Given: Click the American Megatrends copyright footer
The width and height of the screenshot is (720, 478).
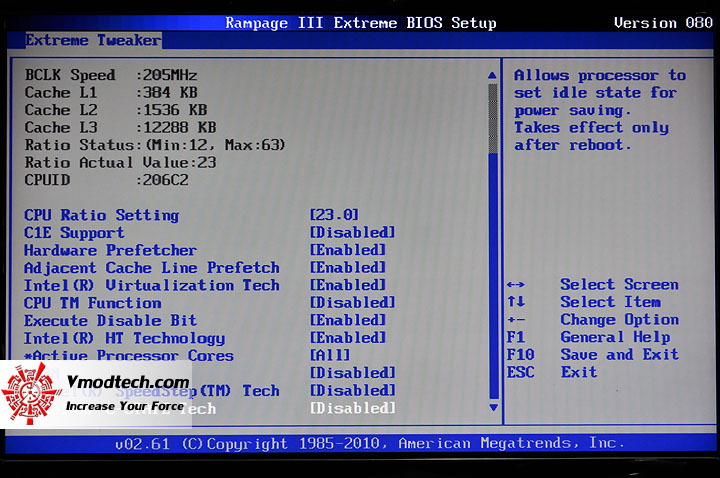Looking at the screenshot, I should (370, 444).
